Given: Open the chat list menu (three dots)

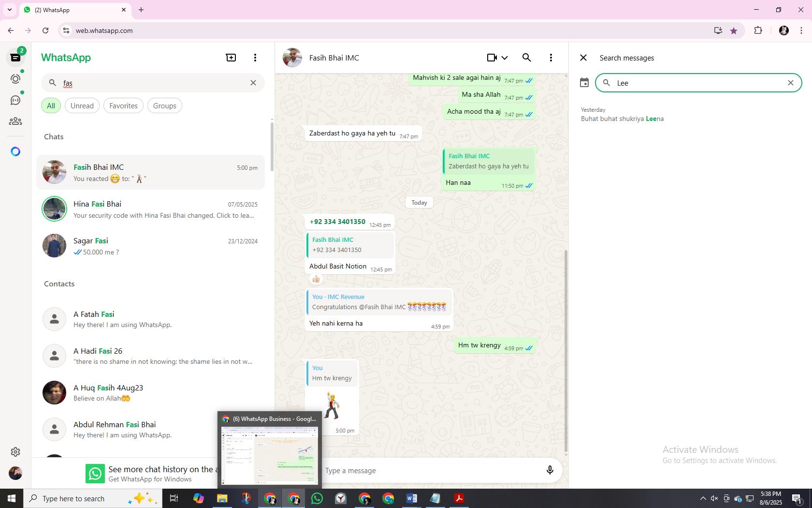Looking at the screenshot, I should point(255,58).
